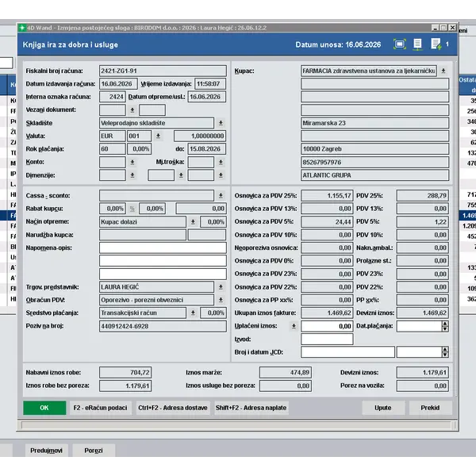
Task: Click the Ukupan iznos fakture value
Action: (327, 313)
